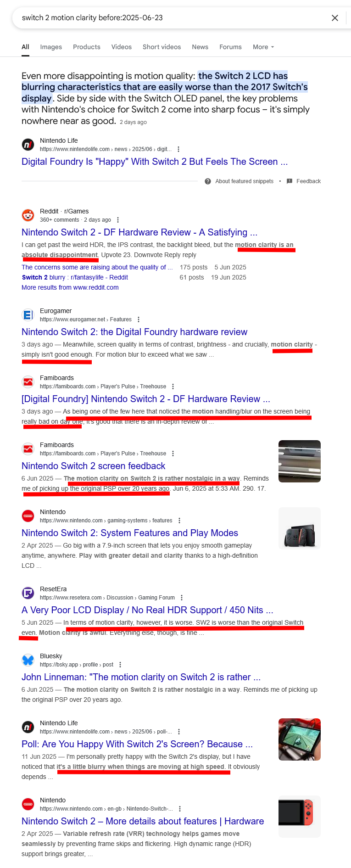Open three-dot menu for Eurogamer result
This screenshot has width=351, height=868.
139,319
